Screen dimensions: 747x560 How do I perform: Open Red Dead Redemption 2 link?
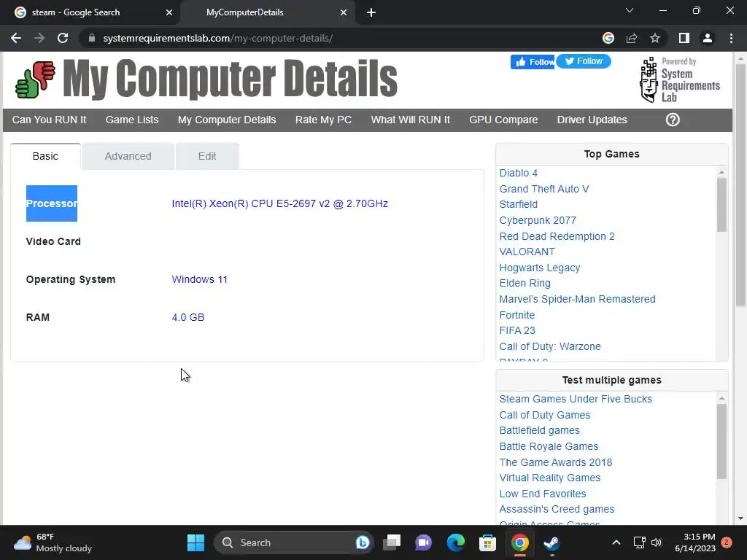coord(557,236)
